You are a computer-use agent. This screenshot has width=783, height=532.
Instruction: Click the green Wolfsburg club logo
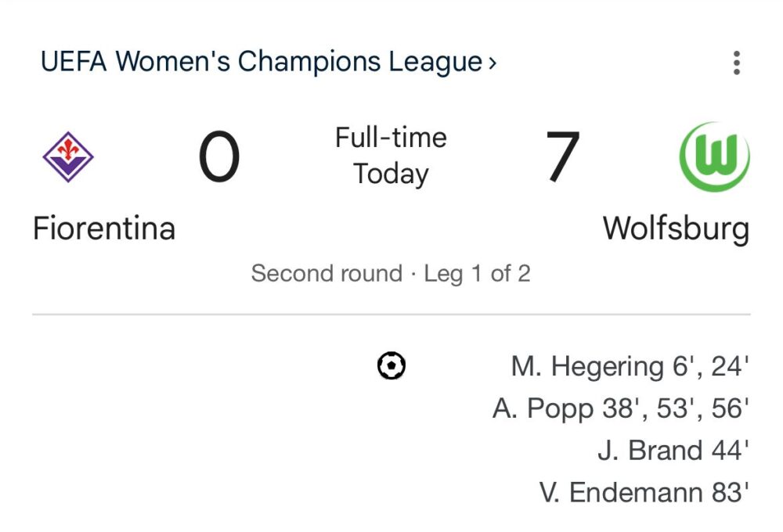click(714, 156)
